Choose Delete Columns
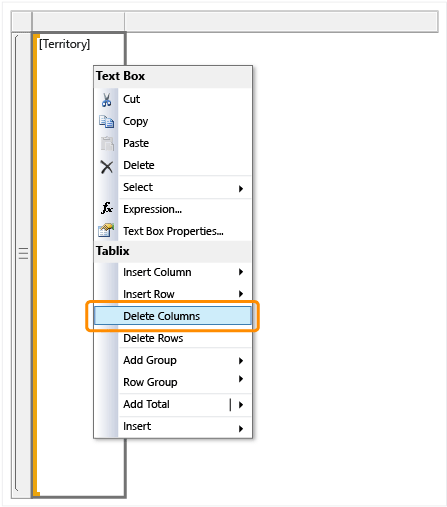 pyautogui.click(x=173, y=316)
